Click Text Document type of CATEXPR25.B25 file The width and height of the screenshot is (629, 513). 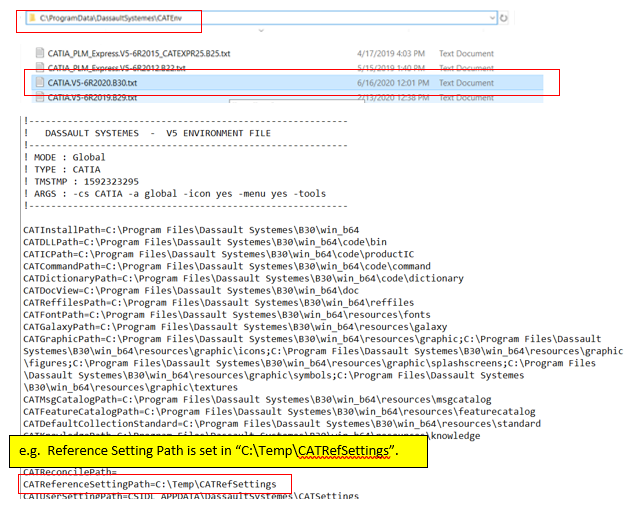pos(466,53)
